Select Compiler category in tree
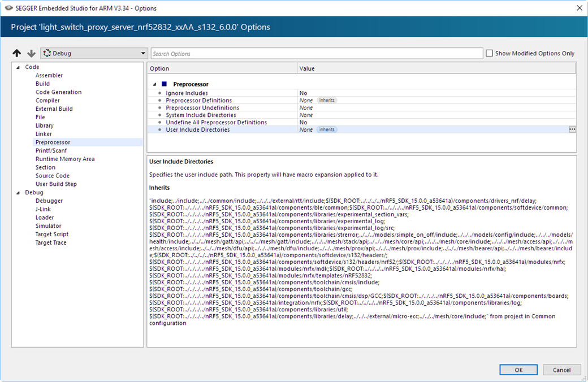588x382 pixels. pyautogui.click(x=47, y=101)
